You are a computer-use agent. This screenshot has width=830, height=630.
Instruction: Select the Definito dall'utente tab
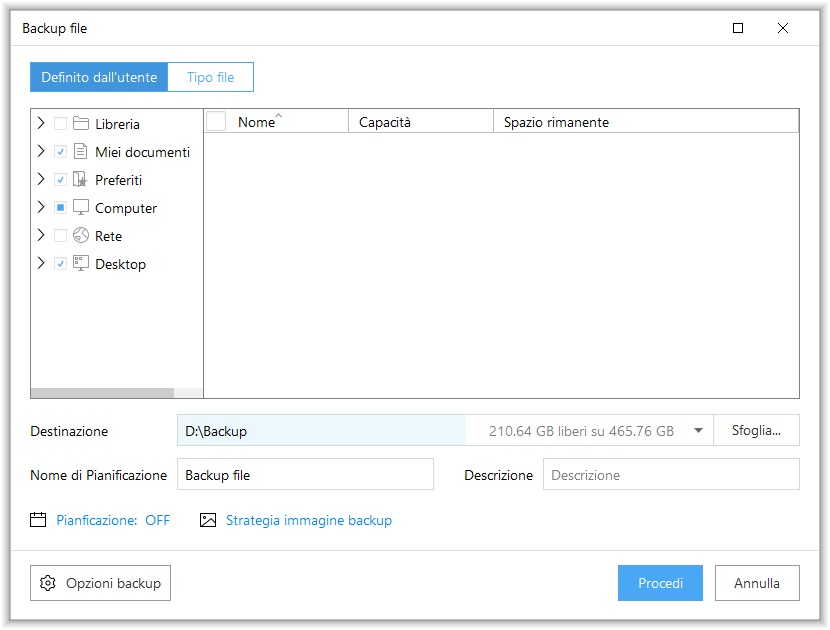coord(99,77)
